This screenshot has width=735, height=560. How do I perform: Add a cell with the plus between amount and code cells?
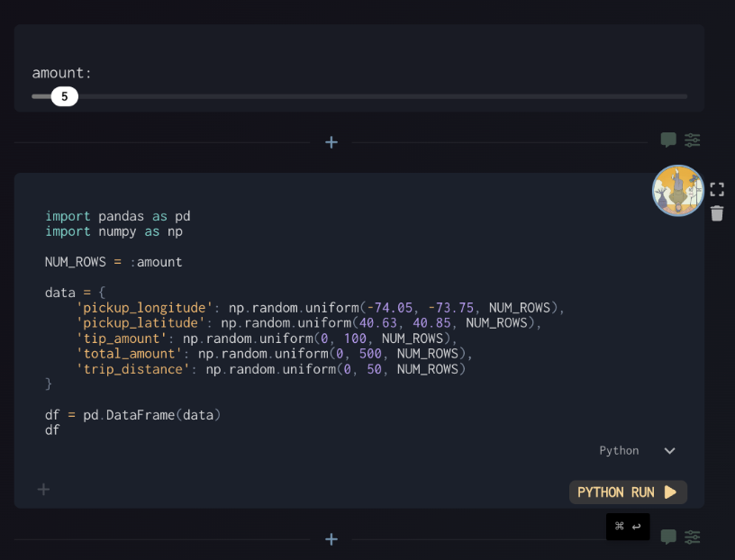(331, 142)
